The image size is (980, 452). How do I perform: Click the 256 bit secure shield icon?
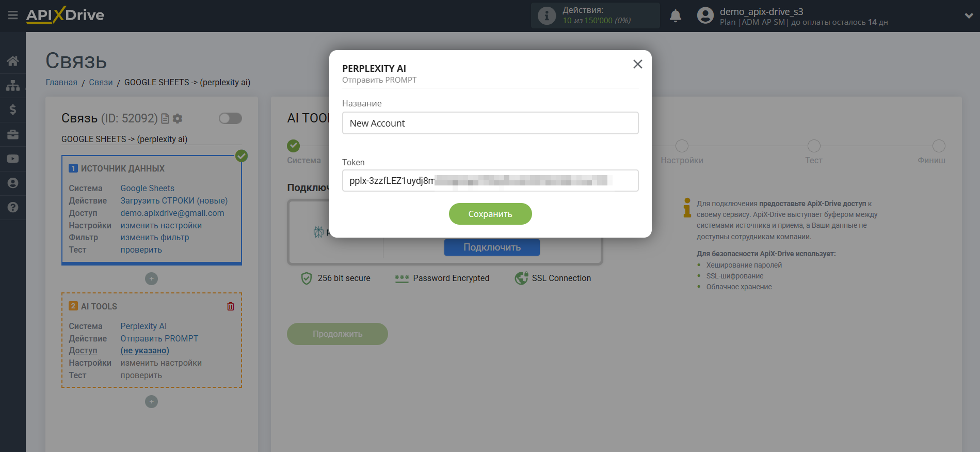(307, 278)
